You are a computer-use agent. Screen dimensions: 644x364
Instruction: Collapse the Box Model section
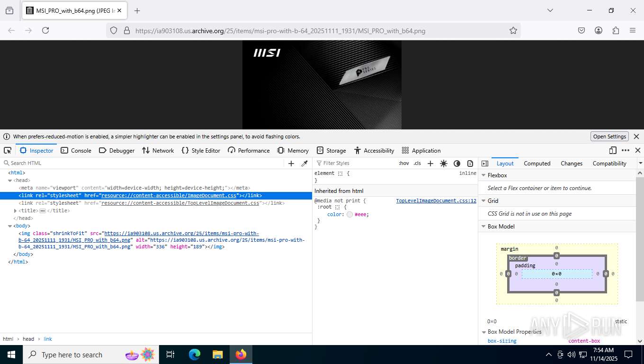(483, 227)
